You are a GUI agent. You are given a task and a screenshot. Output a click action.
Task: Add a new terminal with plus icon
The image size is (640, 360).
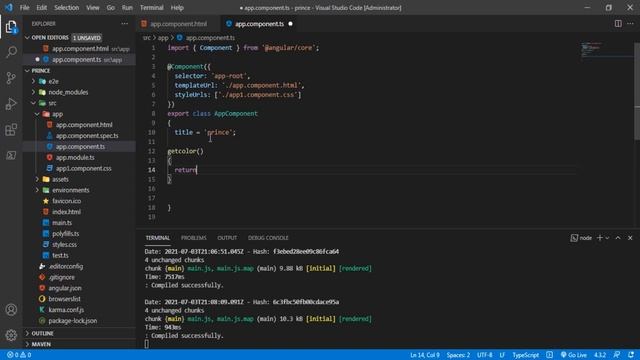point(600,238)
